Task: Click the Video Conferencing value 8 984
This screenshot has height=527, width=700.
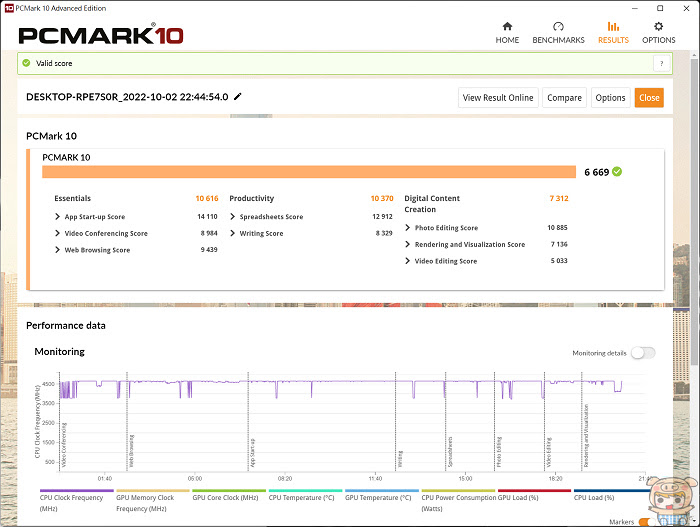Action: tap(209, 233)
